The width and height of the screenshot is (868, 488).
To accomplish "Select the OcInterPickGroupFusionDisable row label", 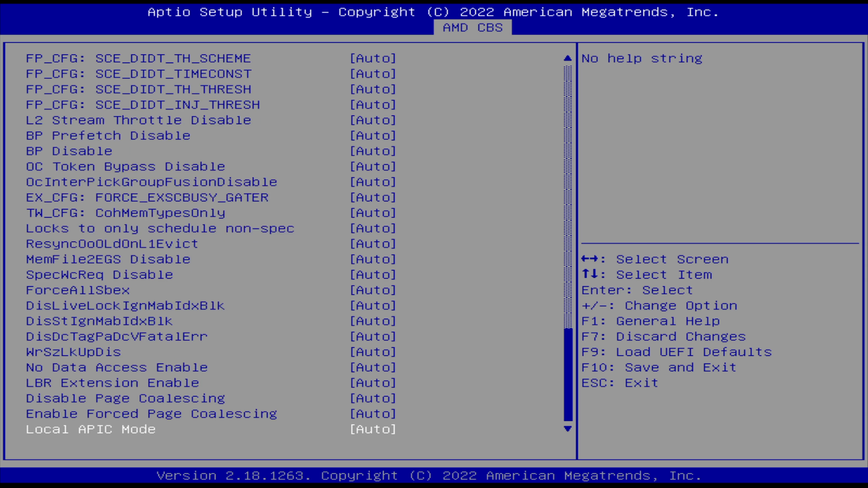I will (x=152, y=182).
